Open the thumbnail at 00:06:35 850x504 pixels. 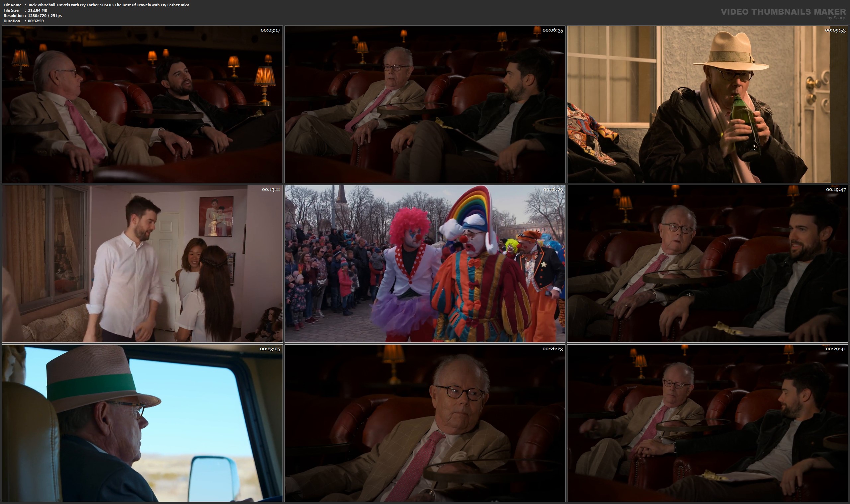(x=425, y=104)
